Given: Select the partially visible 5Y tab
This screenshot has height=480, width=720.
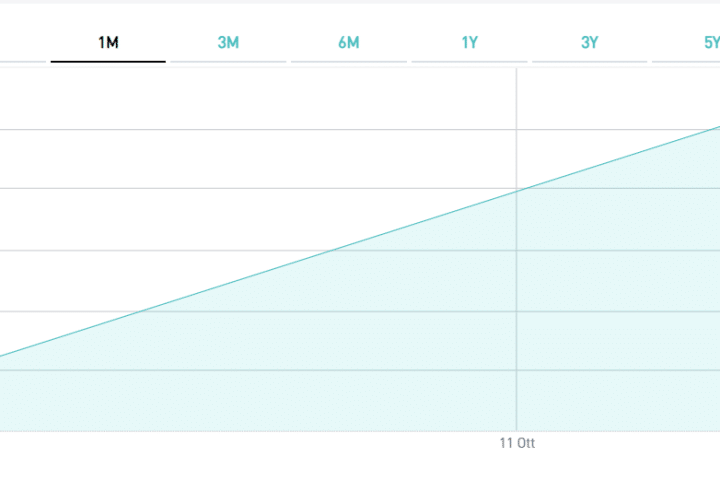Looking at the screenshot, I should click(711, 43).
